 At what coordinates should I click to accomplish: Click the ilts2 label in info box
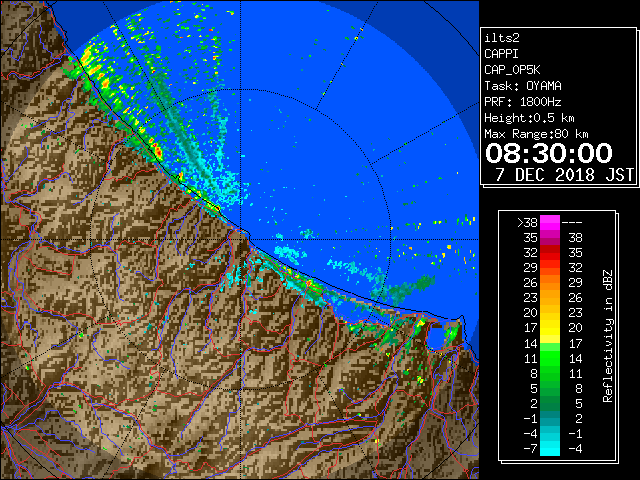click(502, 38)
